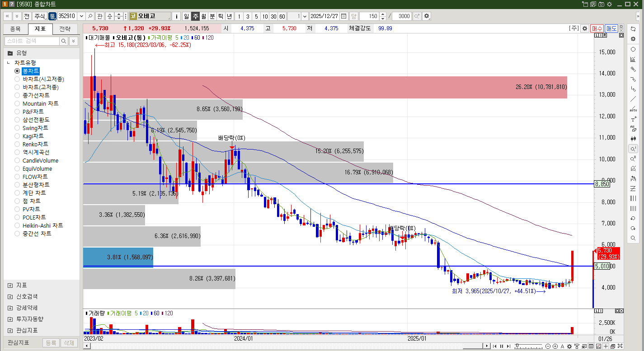Select the AUTO trendline tool
Image resolution: width=644 pixels, height=351 pixels.
coord(633,109)
